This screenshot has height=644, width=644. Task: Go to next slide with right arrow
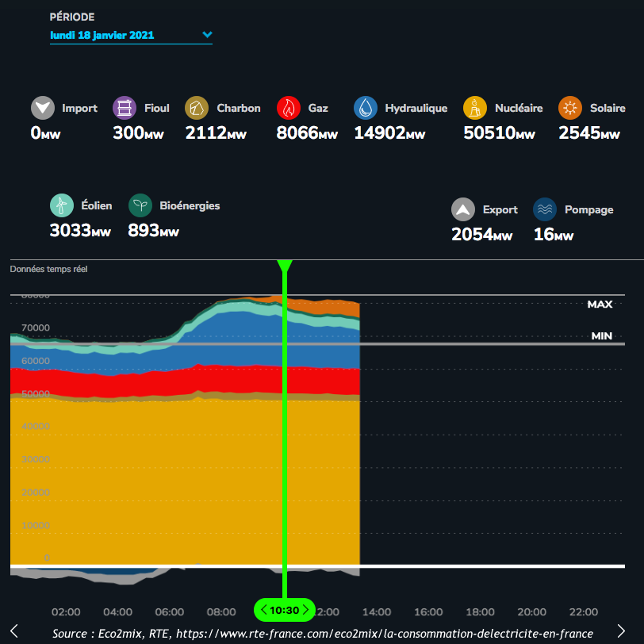coord(622,631)
